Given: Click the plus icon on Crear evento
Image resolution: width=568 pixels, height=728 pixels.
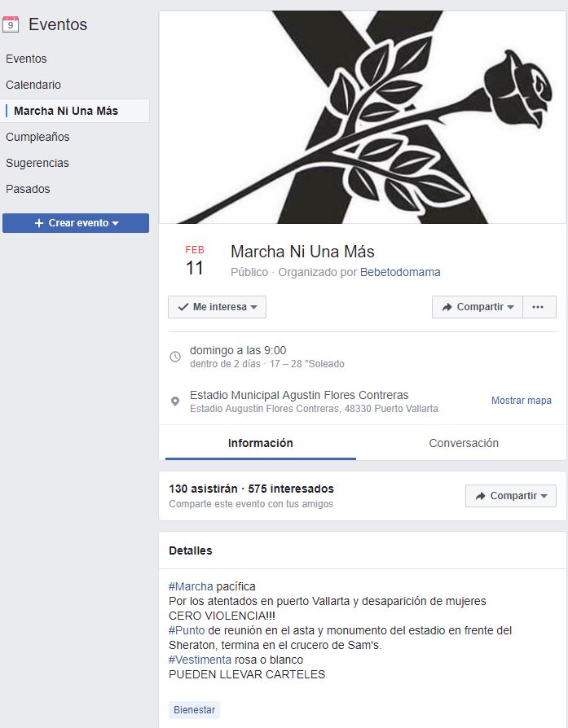Looking at the screenshot, I should [39, 223].
